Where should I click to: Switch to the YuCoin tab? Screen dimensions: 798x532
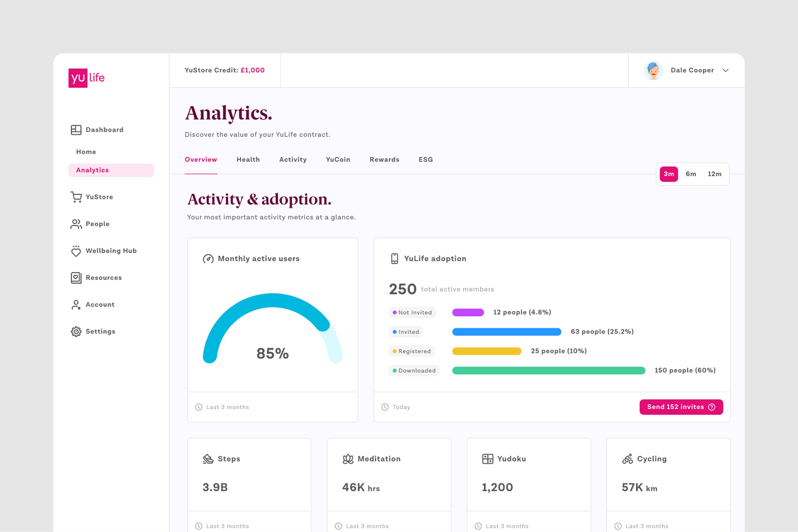(338, 160)
